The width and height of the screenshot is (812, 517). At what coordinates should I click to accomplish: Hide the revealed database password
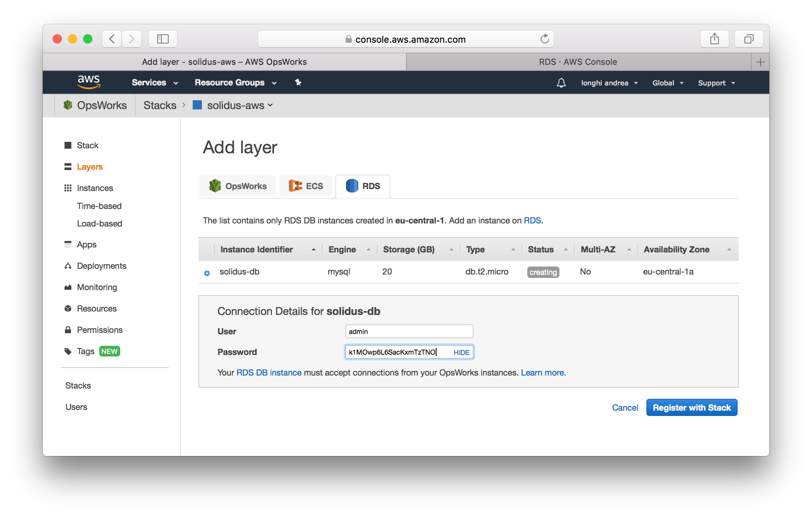coord(461,352)
